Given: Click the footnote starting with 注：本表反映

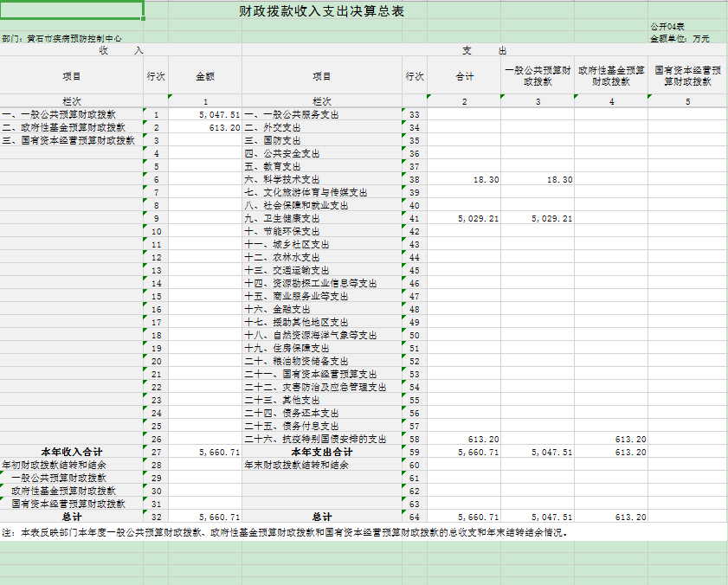Looking at the screenshot, I should 286,532.
